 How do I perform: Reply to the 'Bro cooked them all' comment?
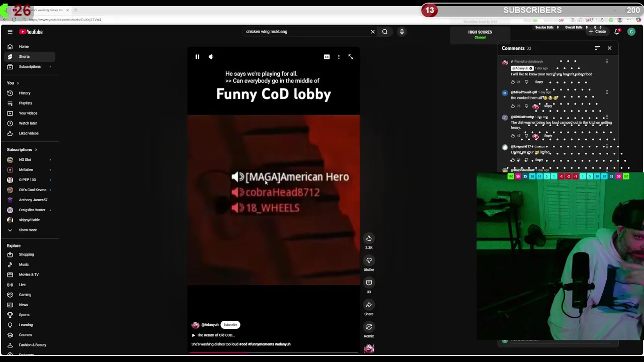click(548, 106)
